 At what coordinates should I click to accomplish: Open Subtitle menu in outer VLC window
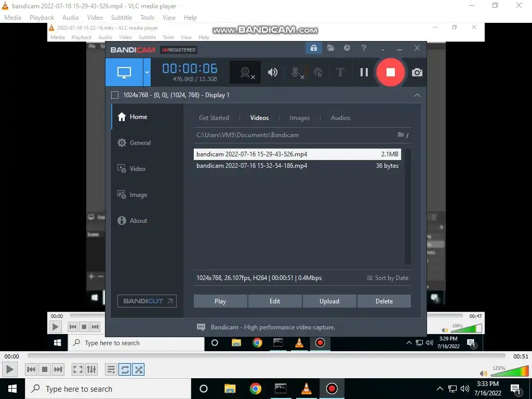tap(122, 18)
